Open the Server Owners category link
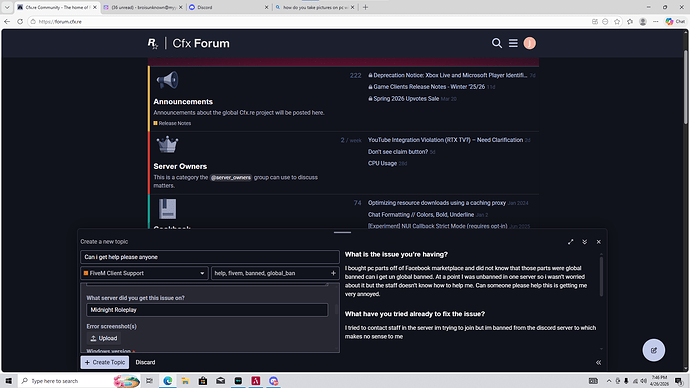The height and width of the screenshot is (388, 690). [x=180, y=166]
